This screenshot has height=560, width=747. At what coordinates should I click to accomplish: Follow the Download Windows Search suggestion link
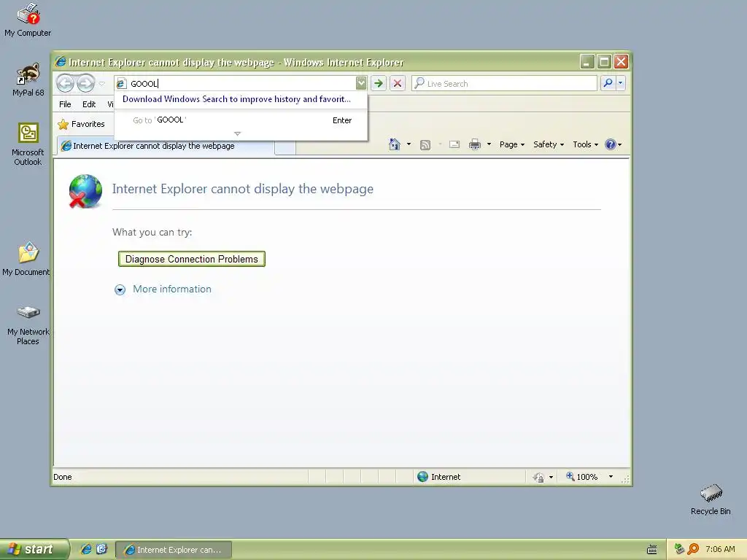coord(236,99)
